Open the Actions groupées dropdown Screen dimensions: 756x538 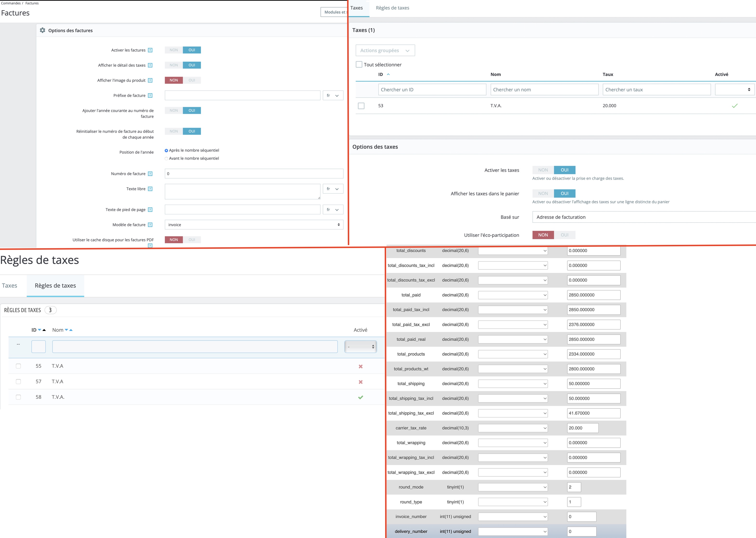(386, 50)
